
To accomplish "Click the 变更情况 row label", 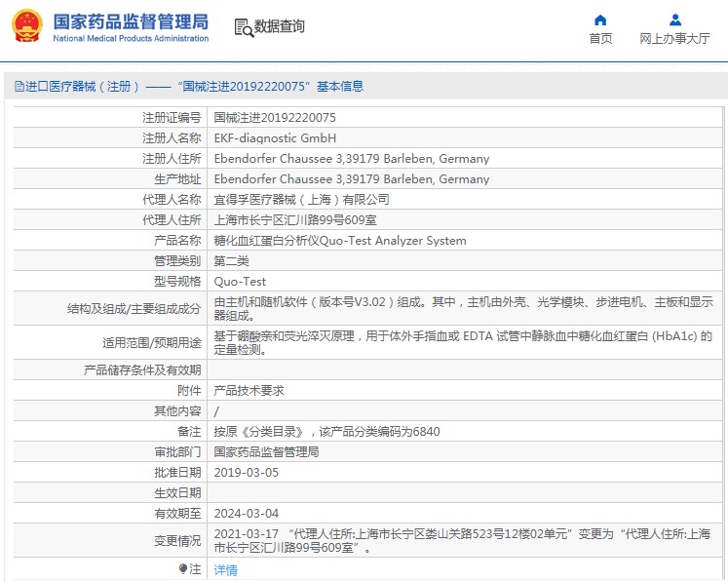I will [x=177, y=541].
